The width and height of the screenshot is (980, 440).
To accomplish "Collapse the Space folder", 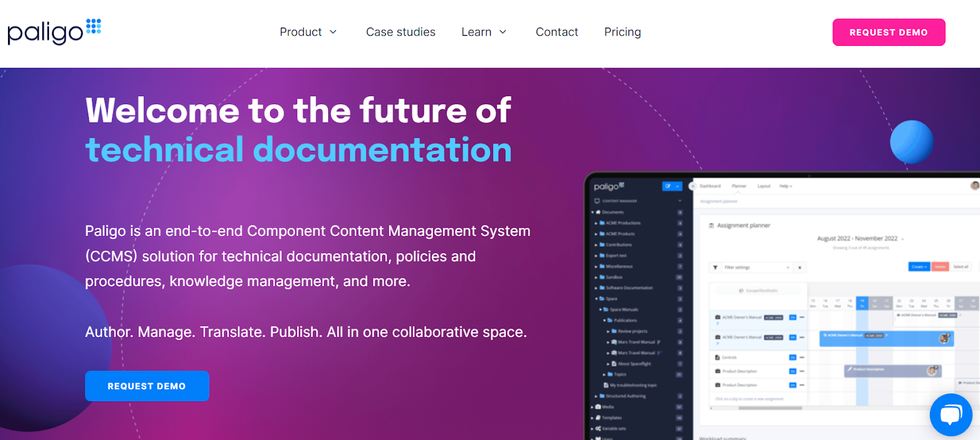I will point(596,299).
